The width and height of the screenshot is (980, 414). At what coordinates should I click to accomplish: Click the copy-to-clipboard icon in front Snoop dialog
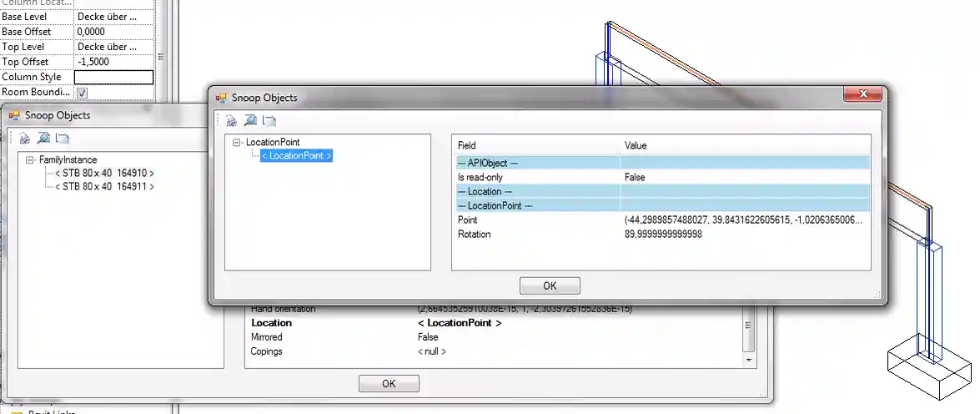[x=269, y=120]
